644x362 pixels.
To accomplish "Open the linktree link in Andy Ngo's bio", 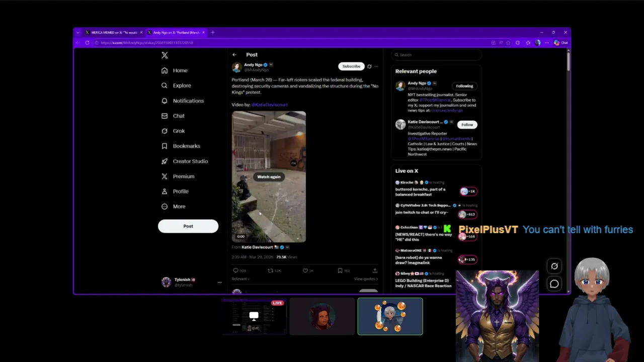I will coord(447,110).
